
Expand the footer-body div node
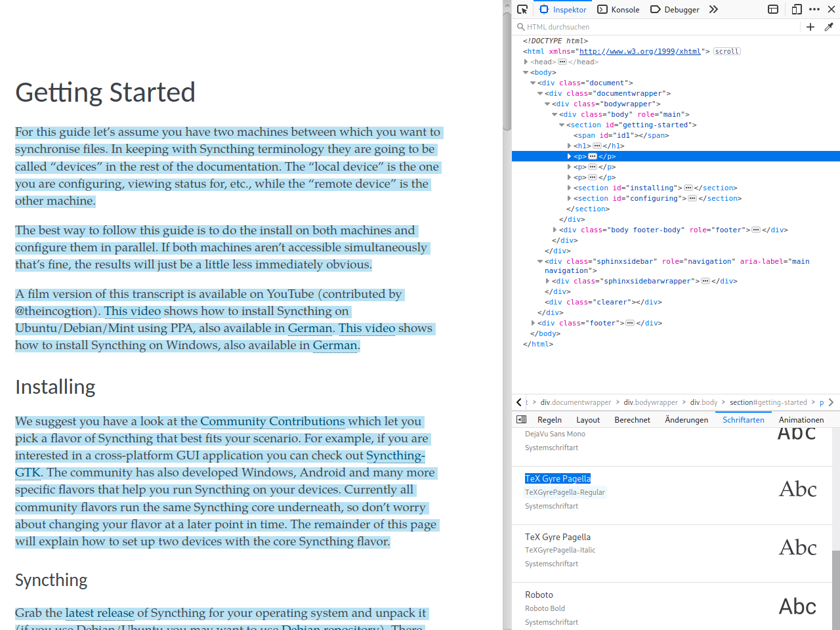point(555,230)
